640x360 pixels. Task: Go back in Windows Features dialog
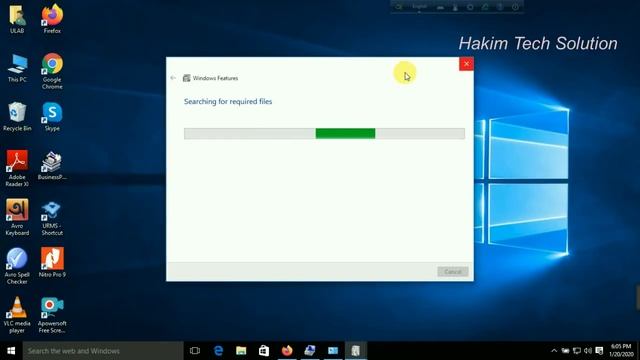173,78
